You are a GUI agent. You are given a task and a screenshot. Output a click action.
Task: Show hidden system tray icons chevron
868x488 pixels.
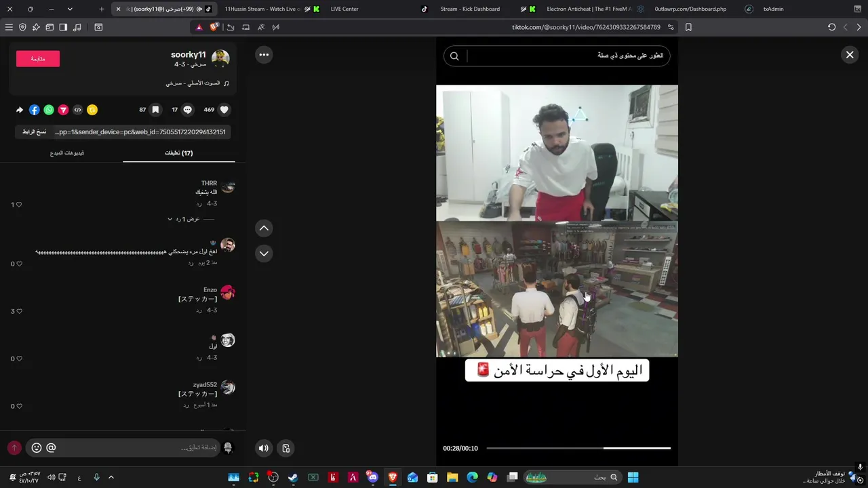(111, 477)
